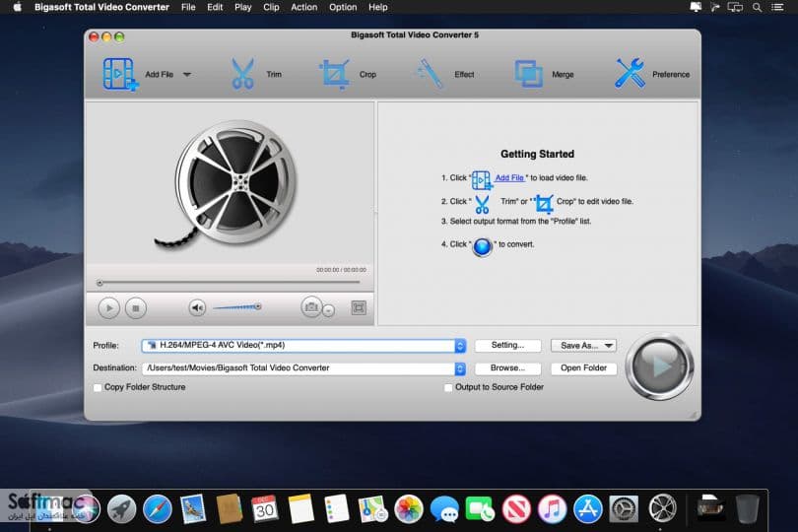Adjust the volume slider
The width and height of the screenshot is (798, 532).
(x=236, y=307)
